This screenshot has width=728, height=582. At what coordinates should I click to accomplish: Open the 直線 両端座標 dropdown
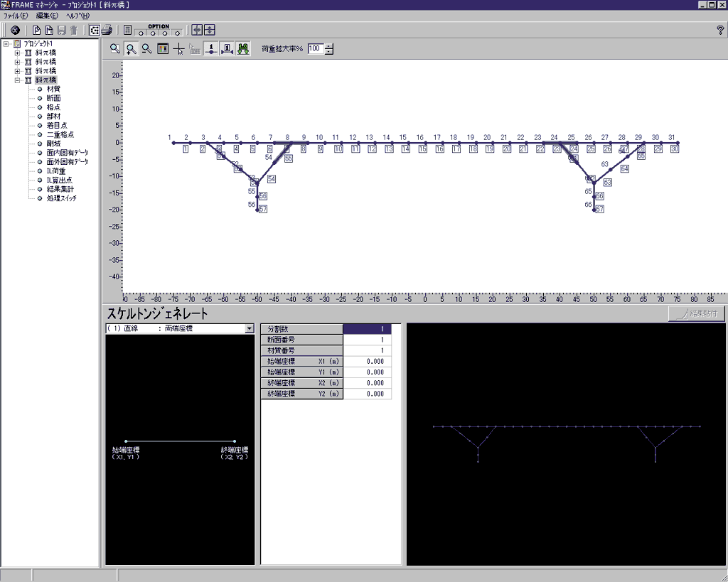pyautogui.click(x=249, y=329)
